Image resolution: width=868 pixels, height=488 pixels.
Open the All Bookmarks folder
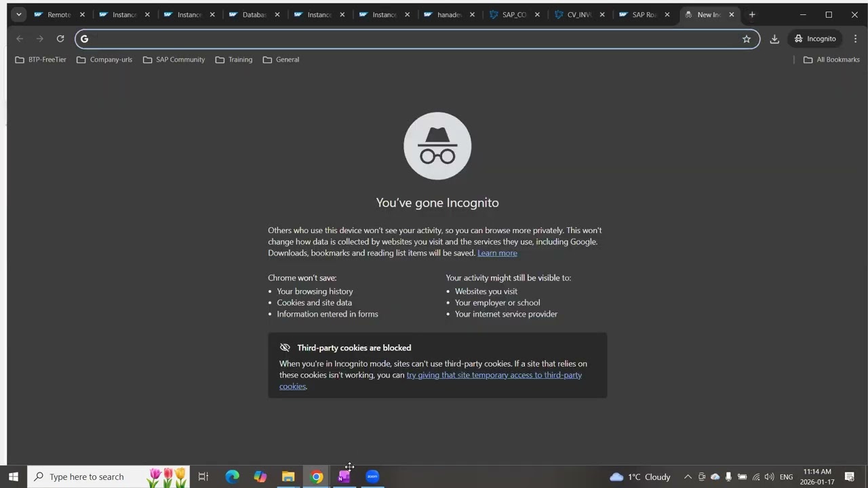(x=831, y=60)
